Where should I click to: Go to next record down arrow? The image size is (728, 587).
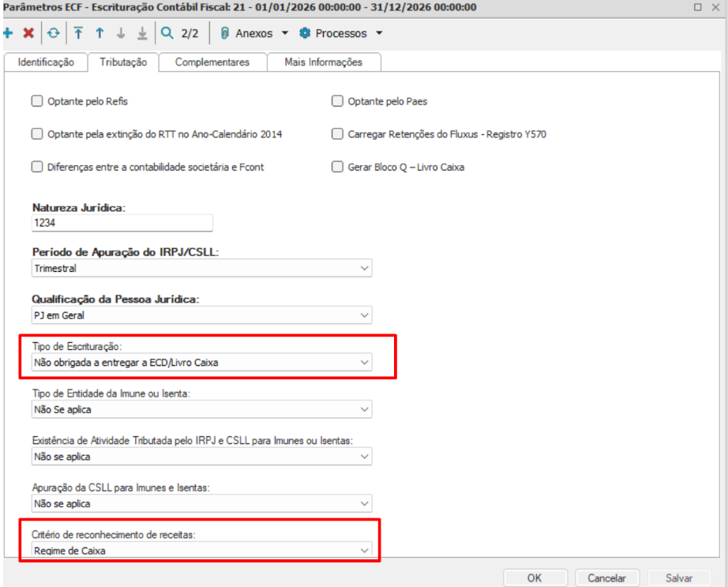121,33
